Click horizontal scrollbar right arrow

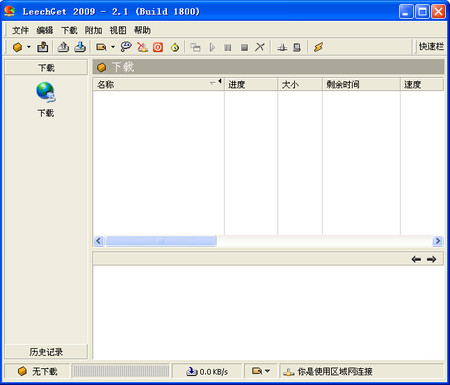click(438, 241)
